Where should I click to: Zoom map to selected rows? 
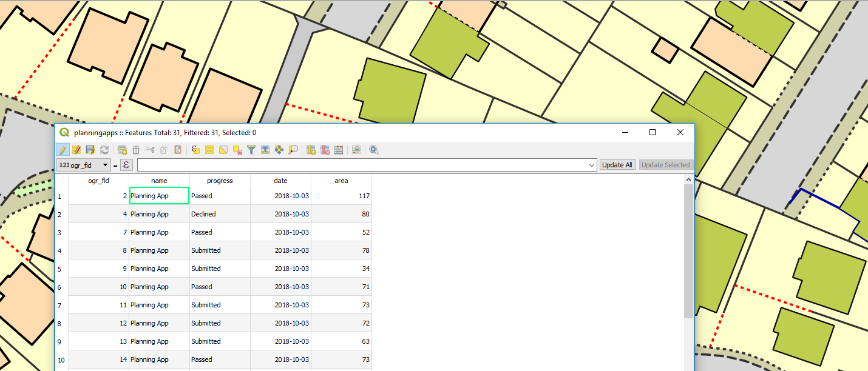point(293,150)
